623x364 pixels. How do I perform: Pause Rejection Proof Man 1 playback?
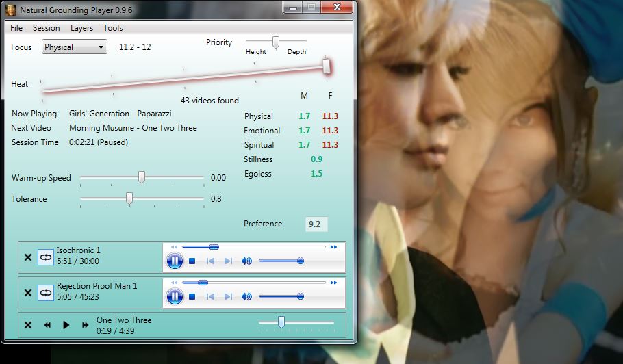coord(175,296)
